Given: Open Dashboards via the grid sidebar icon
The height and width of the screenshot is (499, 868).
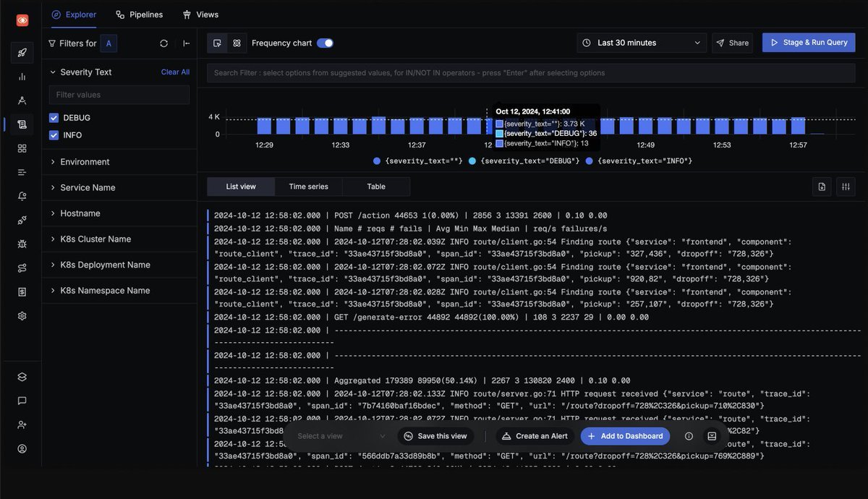Looking at the screenshot, I should [x=22, y=148].
